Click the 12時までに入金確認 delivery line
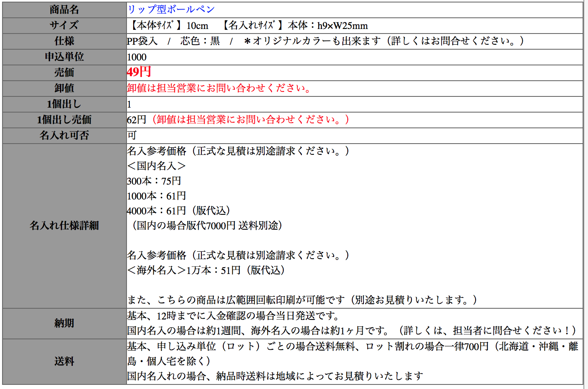Image resolution: width=588 pixels, height=389 pixels. [x=233, y=316]
